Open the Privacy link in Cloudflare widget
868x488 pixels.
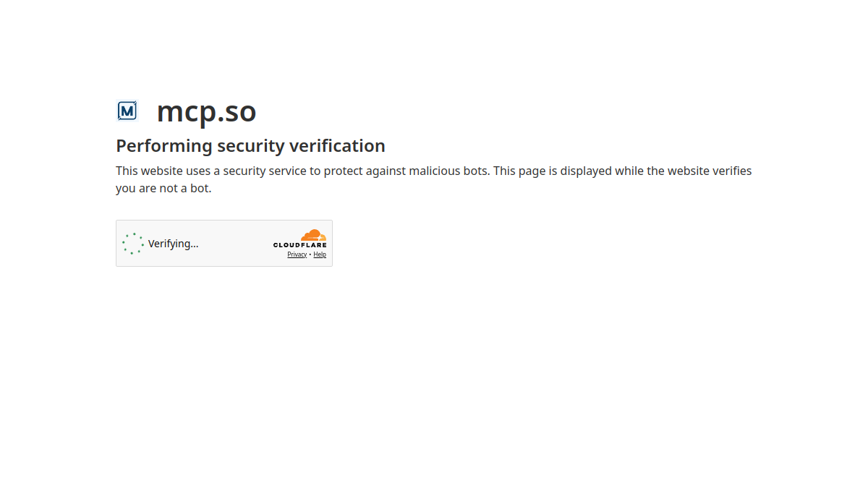pos(297,254)
